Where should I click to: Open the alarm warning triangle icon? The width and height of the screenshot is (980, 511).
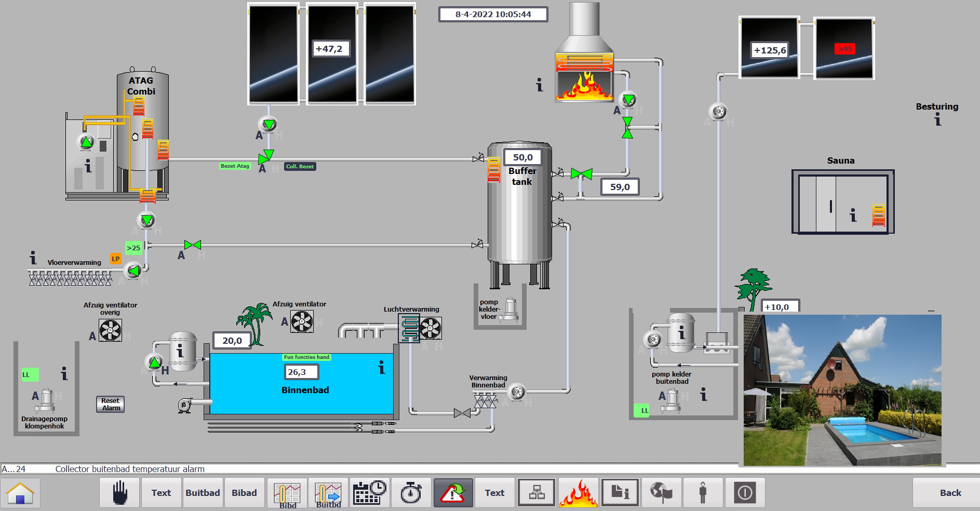pos(453,493)
